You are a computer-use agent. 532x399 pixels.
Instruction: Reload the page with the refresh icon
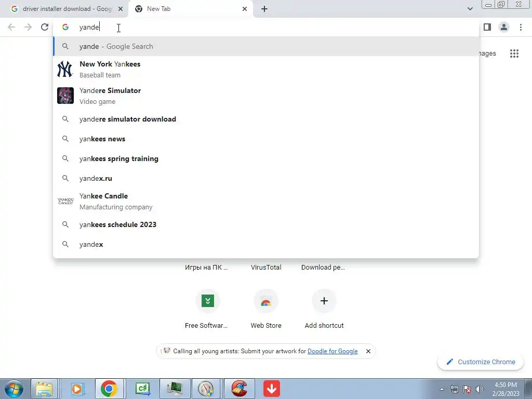point(45,27)
